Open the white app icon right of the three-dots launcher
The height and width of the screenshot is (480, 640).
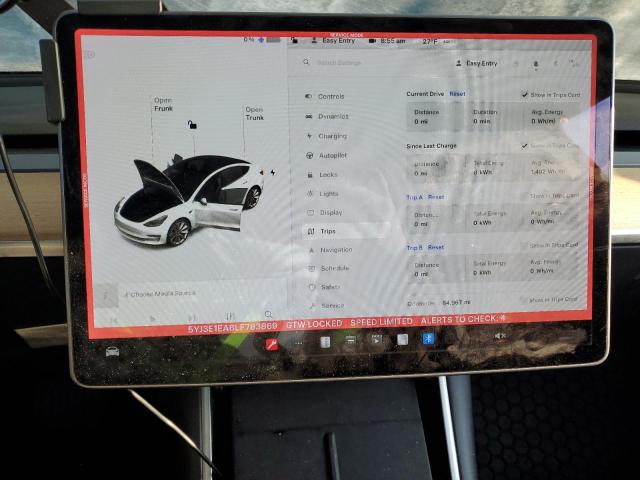tap(325, 342)
